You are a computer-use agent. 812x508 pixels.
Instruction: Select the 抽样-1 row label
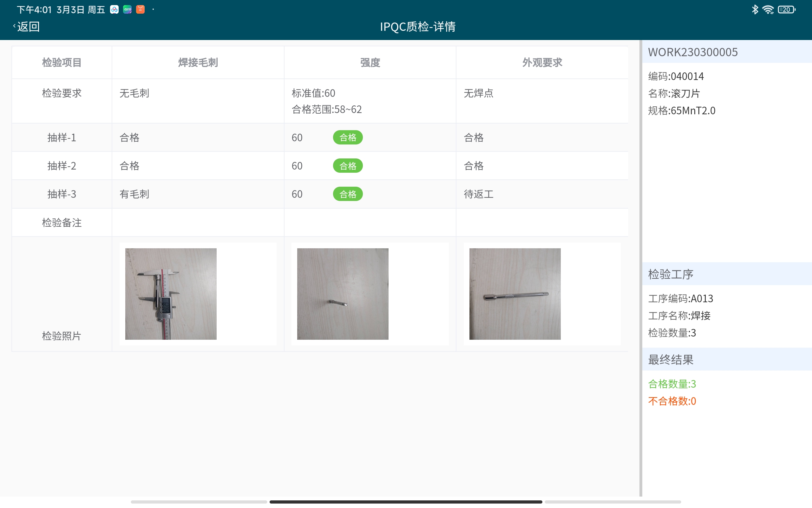point(62,137)
